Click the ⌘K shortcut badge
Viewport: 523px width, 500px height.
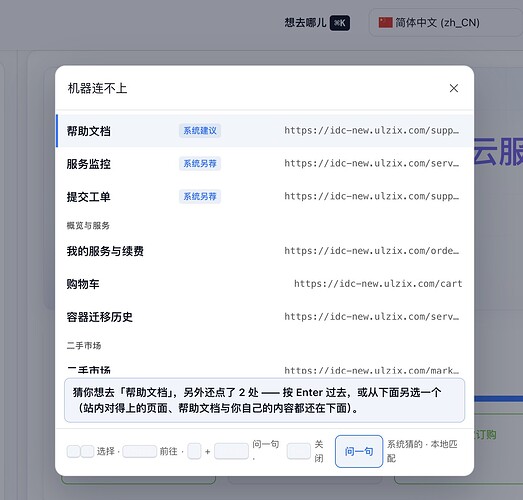point(340,23)
